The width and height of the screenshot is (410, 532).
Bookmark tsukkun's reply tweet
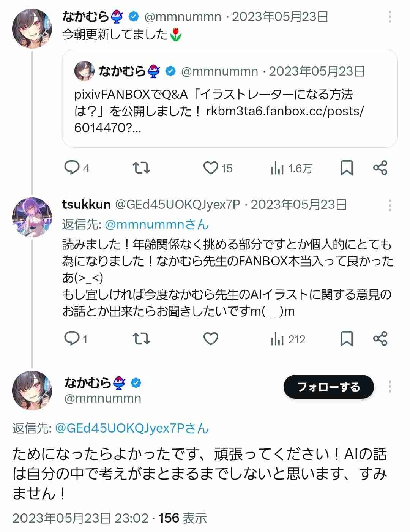point(346,338)
